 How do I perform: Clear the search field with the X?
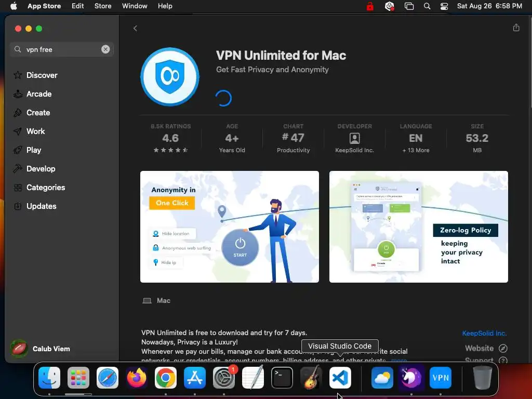[105, 49]
